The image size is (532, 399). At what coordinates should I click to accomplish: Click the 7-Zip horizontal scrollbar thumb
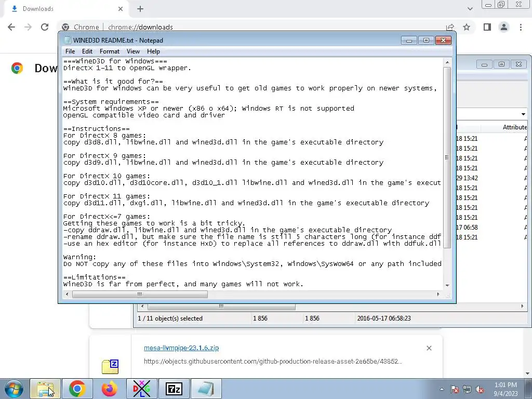(x=221, y=307)
